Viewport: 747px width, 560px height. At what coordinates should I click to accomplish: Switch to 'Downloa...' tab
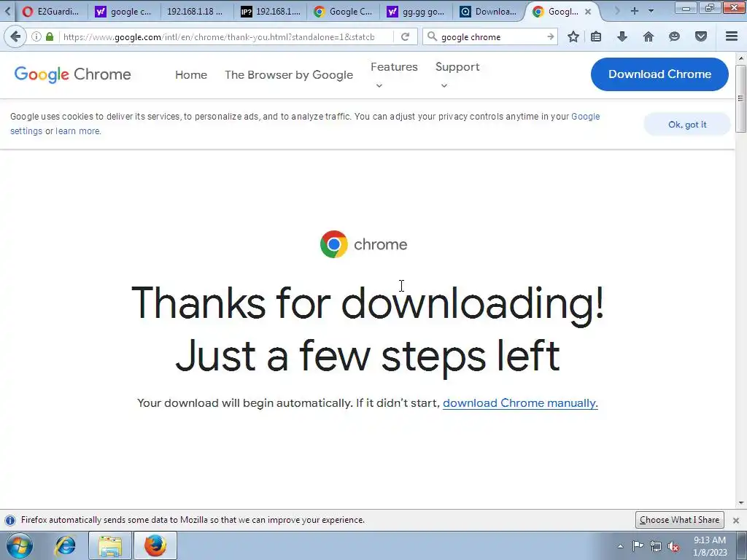(489, 12)
